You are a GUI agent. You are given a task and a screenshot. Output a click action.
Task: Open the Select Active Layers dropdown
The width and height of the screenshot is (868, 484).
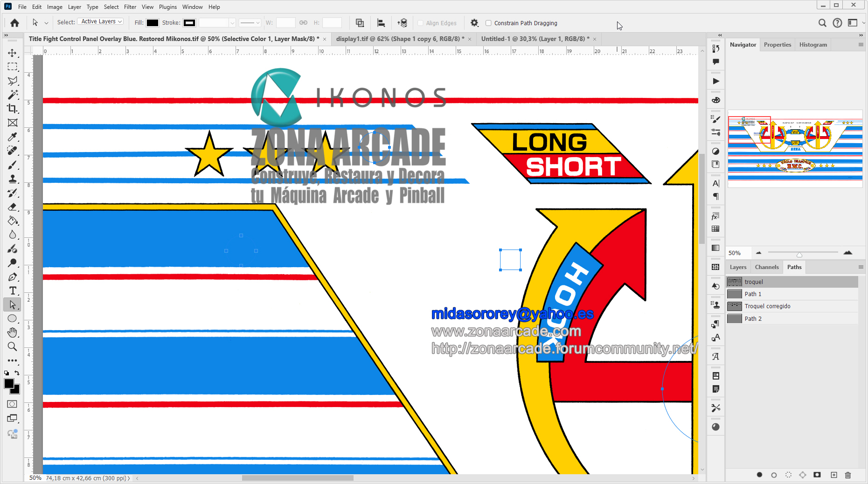tap(100, 21)
